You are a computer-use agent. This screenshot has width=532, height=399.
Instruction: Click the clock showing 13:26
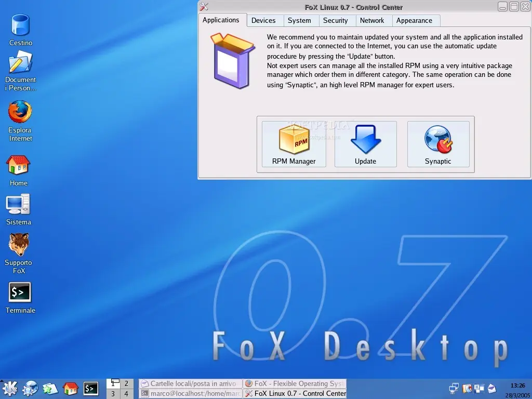coord(518,385)
